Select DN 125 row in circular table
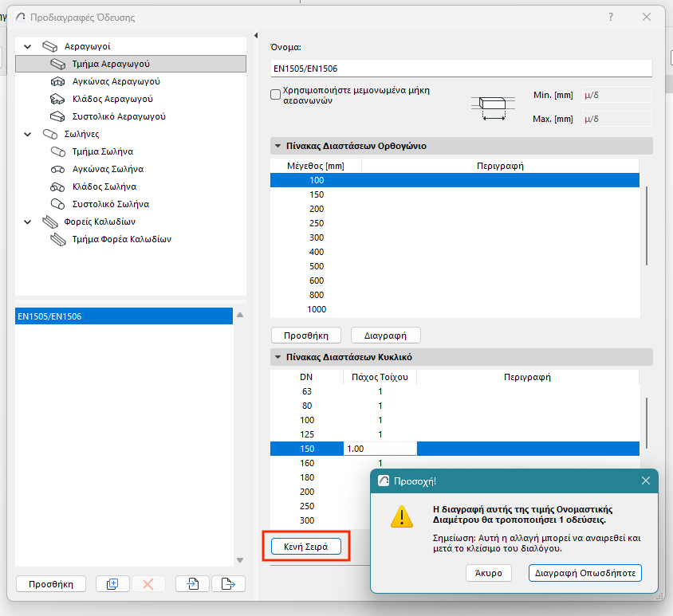673x616 pixels. pos(455,434)
